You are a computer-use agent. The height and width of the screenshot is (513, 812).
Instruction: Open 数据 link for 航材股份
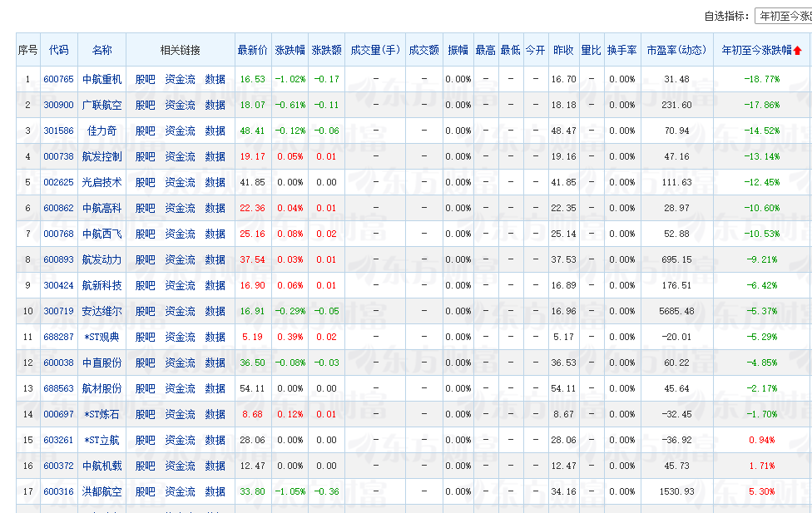click(215, 388)
